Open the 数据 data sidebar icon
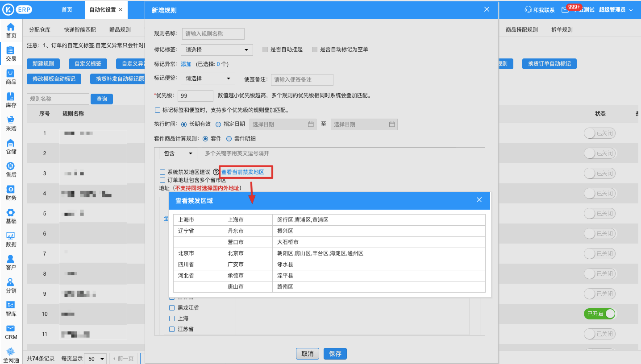The image size is (641, 364). tap(11, 236)
